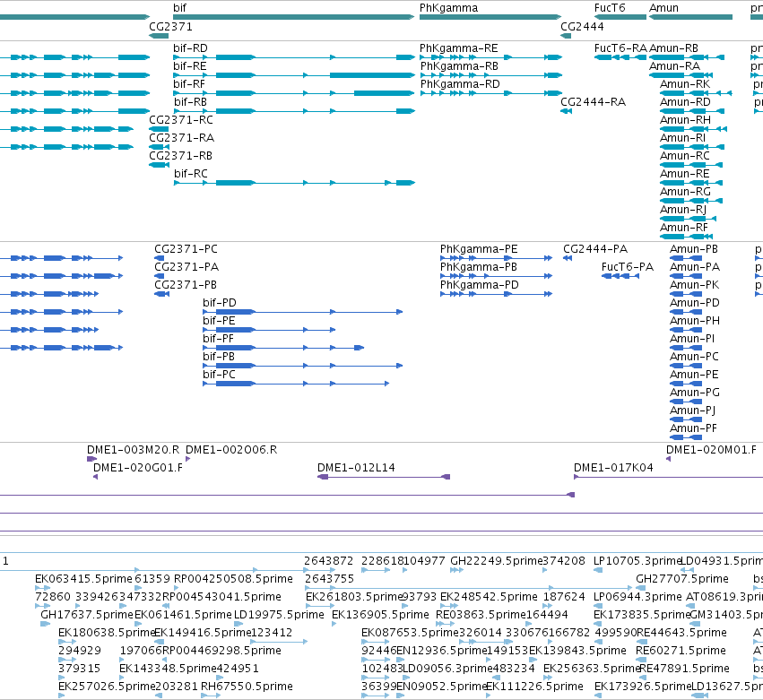Viewport: 763px width, 700px height.
Task: Select transcript Amun-RB
Action: point(674,48)
